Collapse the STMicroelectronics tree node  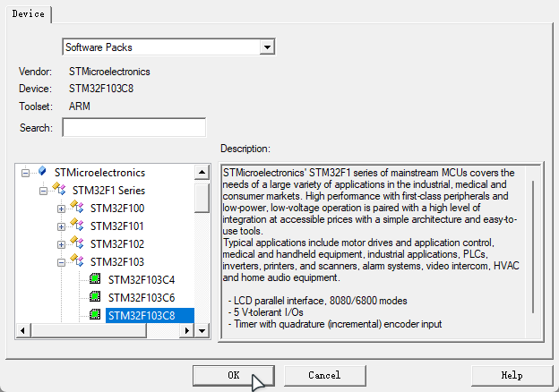pyautogui.click(x=25, y=173)
